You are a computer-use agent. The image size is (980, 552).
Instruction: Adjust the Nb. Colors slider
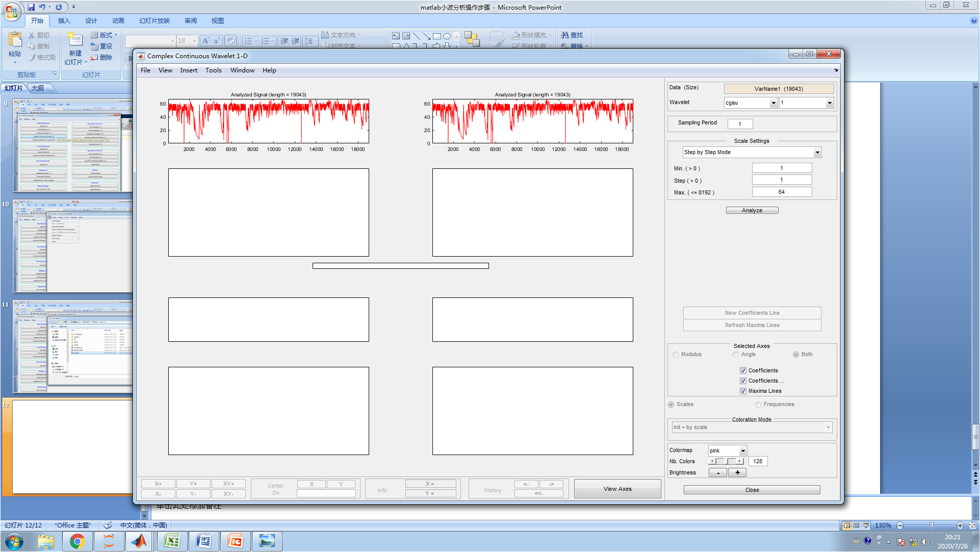click(726, 461)
